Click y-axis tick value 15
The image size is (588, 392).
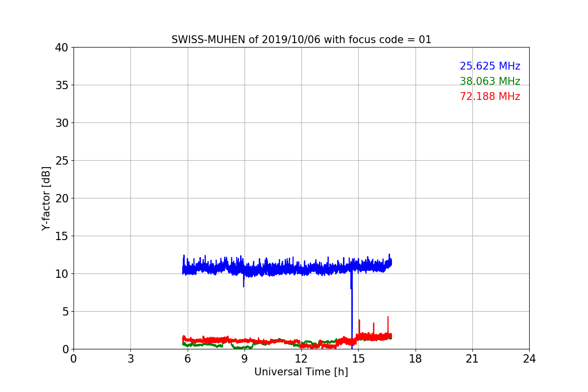pos(62,236)
